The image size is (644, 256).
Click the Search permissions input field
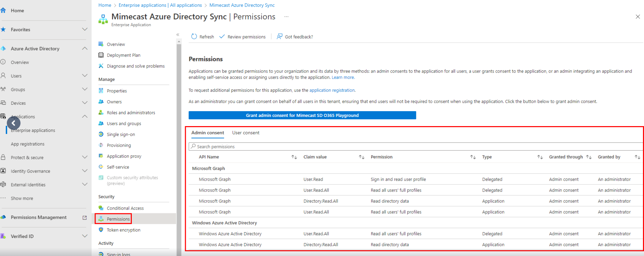(x=410, y=147)
